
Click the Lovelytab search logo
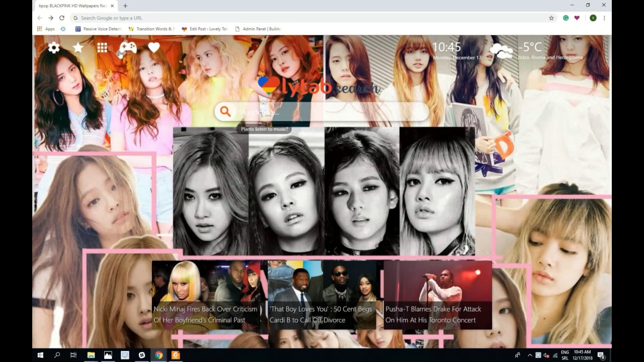(x=318, y=86)
